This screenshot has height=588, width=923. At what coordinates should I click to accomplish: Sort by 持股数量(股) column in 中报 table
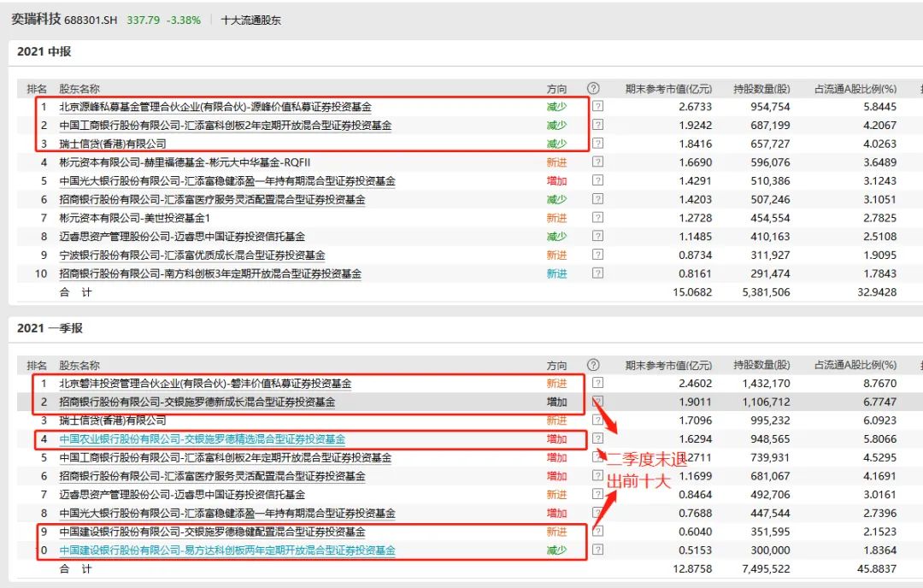click(761, 89)
